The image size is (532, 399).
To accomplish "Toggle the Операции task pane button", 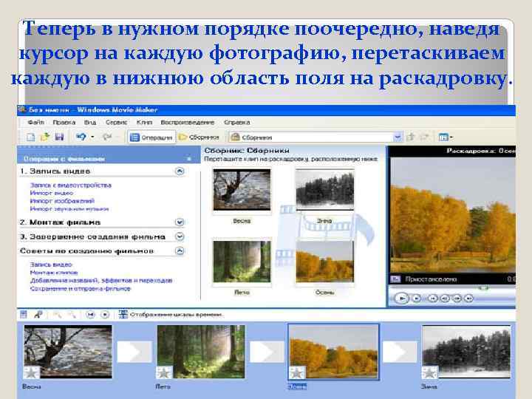I will coord(151,137).
